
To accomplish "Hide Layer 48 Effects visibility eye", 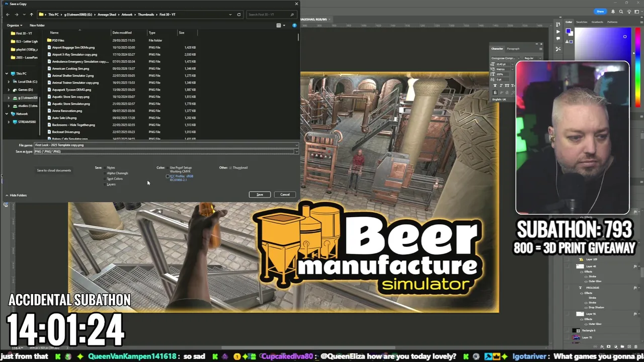I will [582, 272].
